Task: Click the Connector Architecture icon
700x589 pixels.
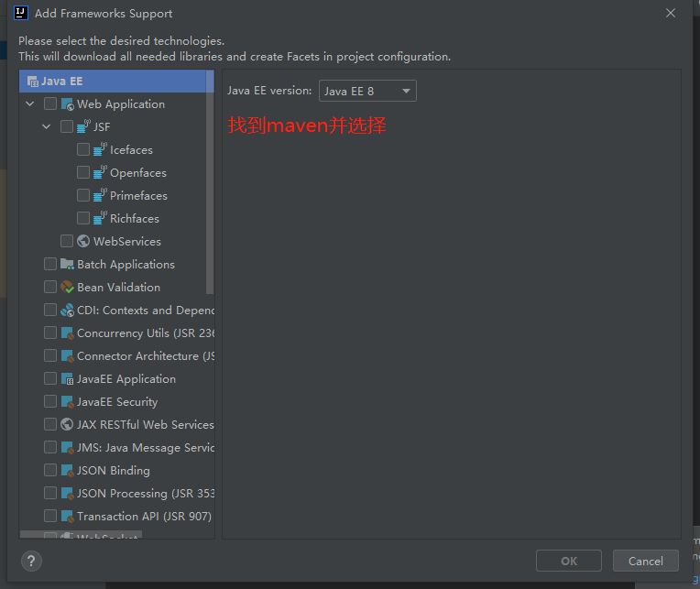Action: (x=68, y=356)
